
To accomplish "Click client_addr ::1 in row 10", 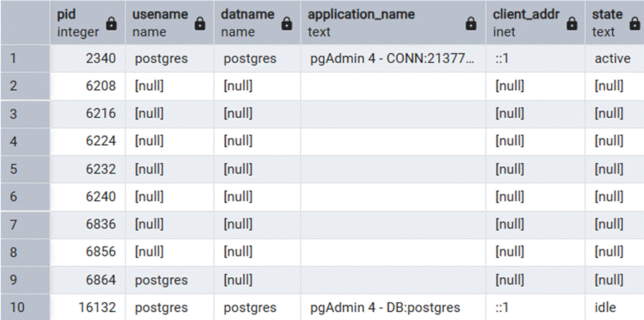I will click(535, 307).
